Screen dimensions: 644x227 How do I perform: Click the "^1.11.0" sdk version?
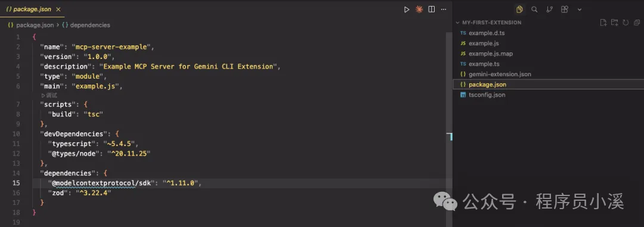pyautogui.click(x=181, y=183)
